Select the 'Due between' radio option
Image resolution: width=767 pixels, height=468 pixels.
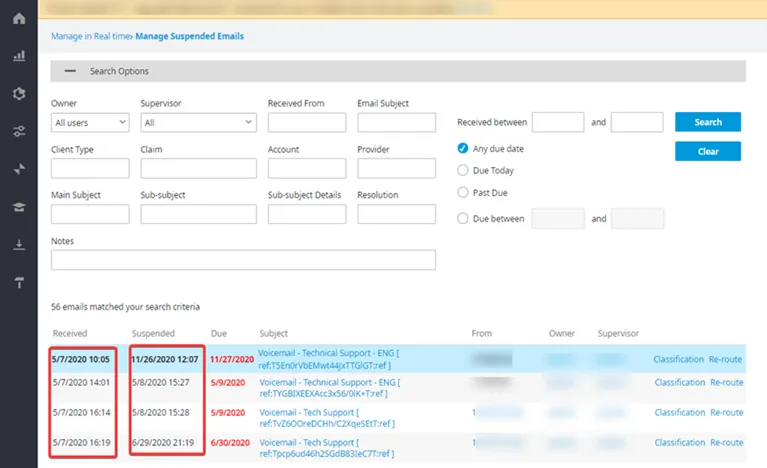coord(462,218)
